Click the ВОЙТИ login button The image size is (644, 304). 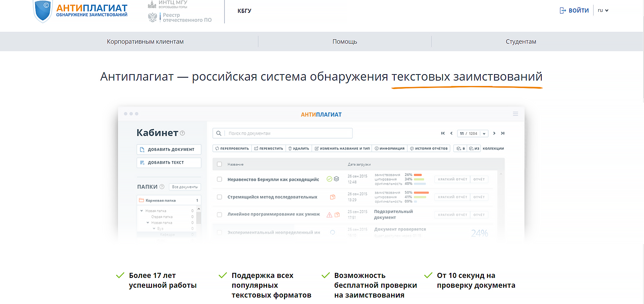(574, 10)
